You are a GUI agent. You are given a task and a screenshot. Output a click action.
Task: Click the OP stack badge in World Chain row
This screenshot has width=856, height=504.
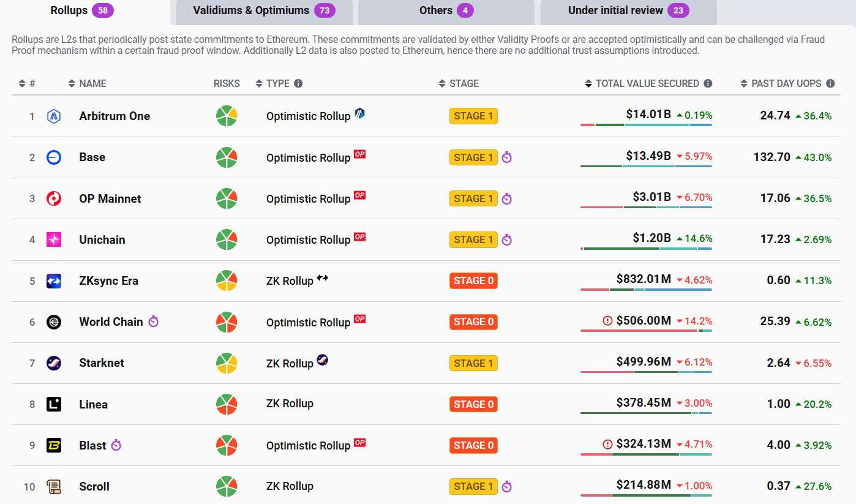pyautogui.click(x=359, y=318)
